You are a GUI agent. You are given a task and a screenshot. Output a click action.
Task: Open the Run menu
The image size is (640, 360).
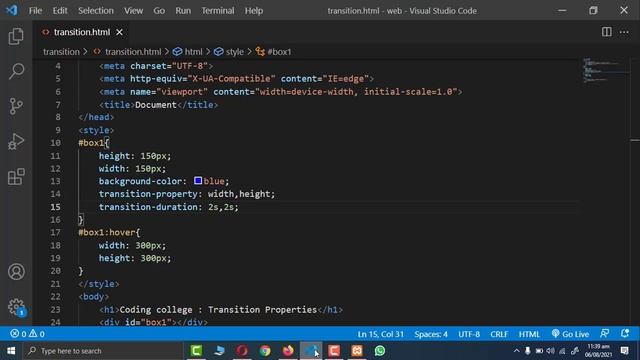[x=183, y=11]
